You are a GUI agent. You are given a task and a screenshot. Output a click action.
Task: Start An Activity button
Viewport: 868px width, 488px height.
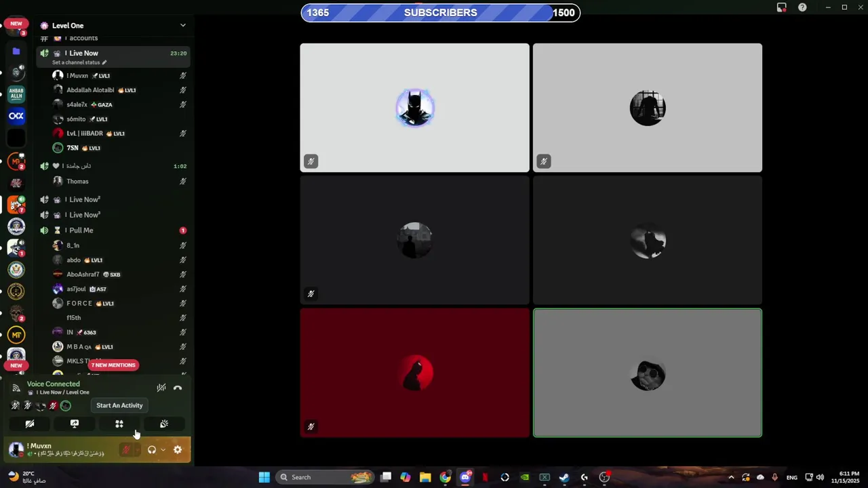(119, 424)
